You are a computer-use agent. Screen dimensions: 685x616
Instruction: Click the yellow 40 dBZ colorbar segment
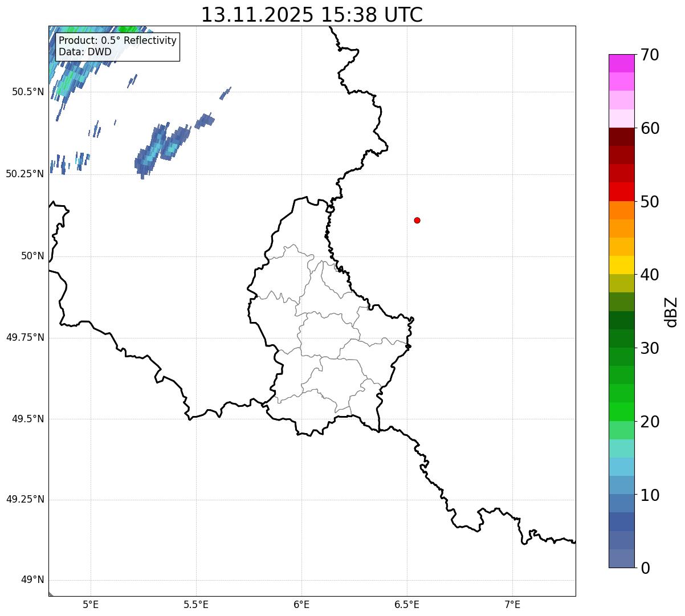pos(621,265)
